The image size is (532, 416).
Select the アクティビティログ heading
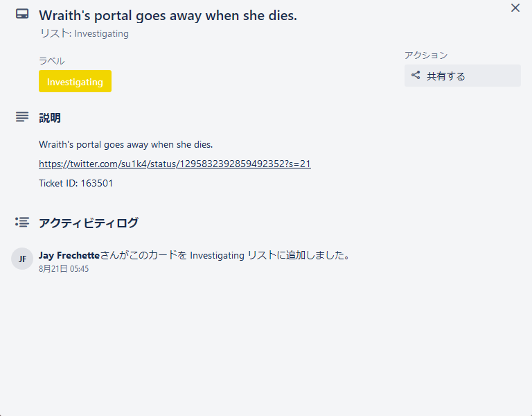click(89, 223)
